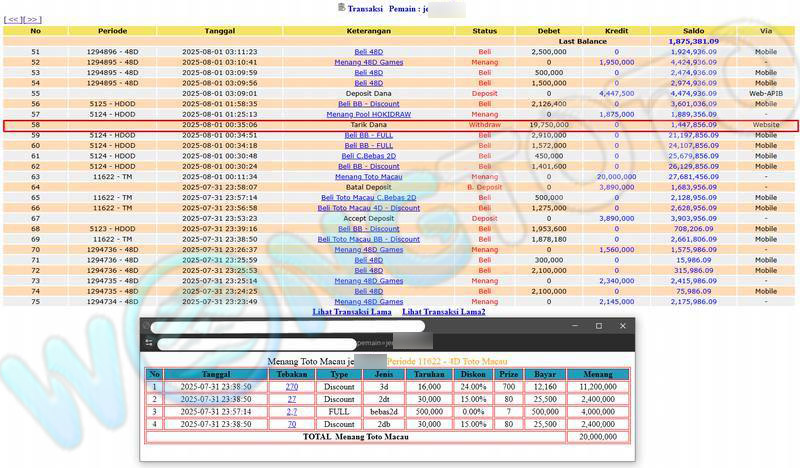Click the Tebakan column header in popup
The height and width of the screenshot is (468, 800).
point(291,374)
